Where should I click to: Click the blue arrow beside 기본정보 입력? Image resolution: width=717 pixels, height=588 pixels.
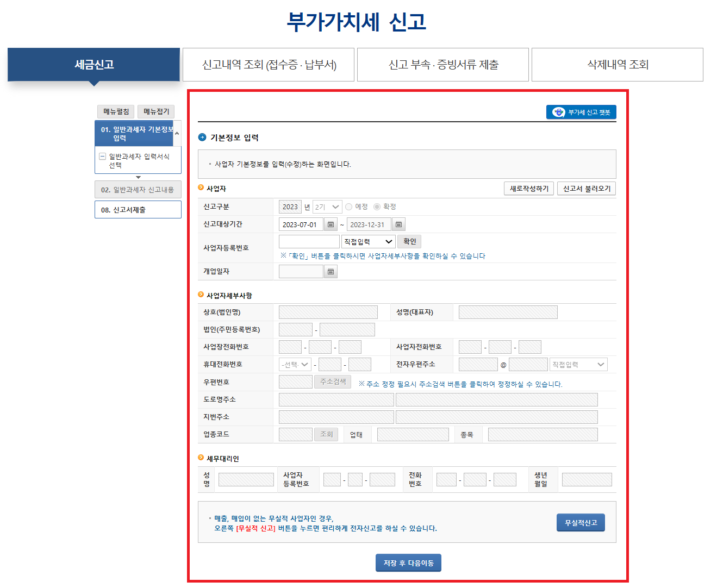click(201, 137)
